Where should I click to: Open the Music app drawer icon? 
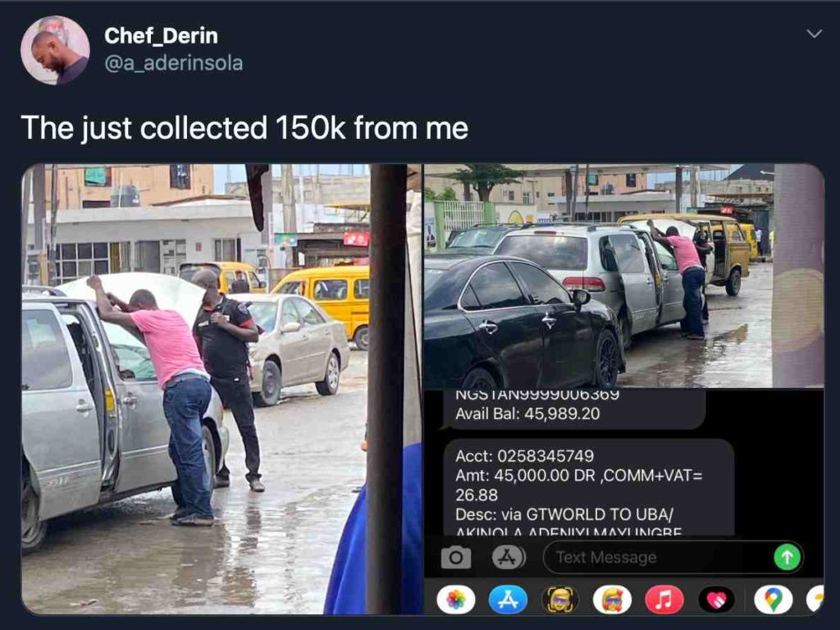point(664,600)
